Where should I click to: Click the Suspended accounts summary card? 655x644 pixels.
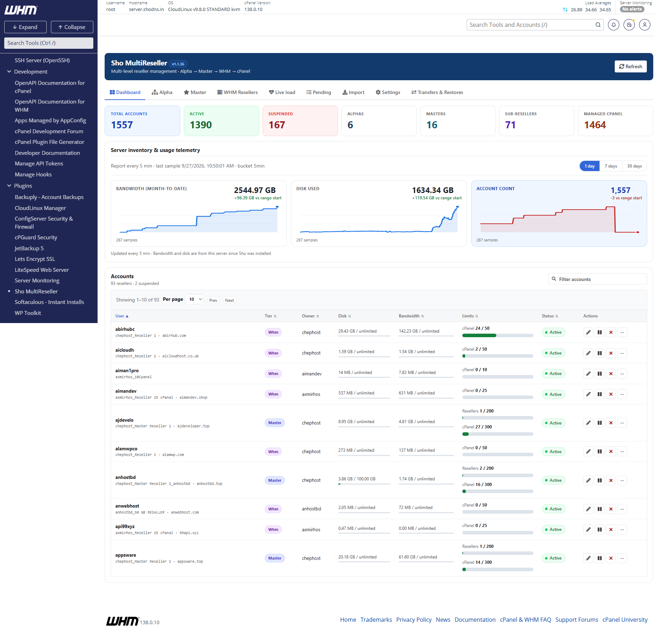pos(300,121)
